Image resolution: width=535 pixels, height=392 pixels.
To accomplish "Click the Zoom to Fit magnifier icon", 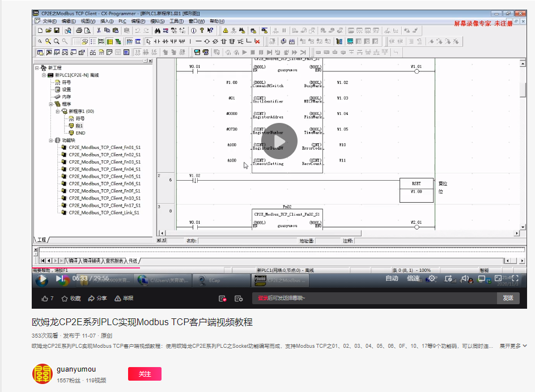I will pyautogui.click(x=48, y=41).
